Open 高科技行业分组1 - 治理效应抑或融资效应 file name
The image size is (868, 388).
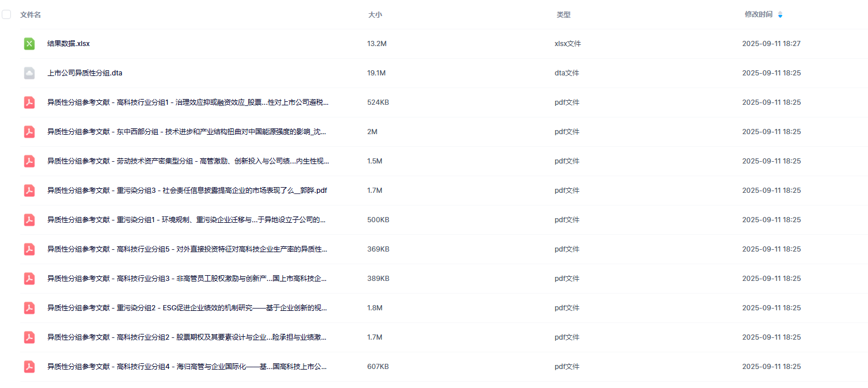click(188, 102)
